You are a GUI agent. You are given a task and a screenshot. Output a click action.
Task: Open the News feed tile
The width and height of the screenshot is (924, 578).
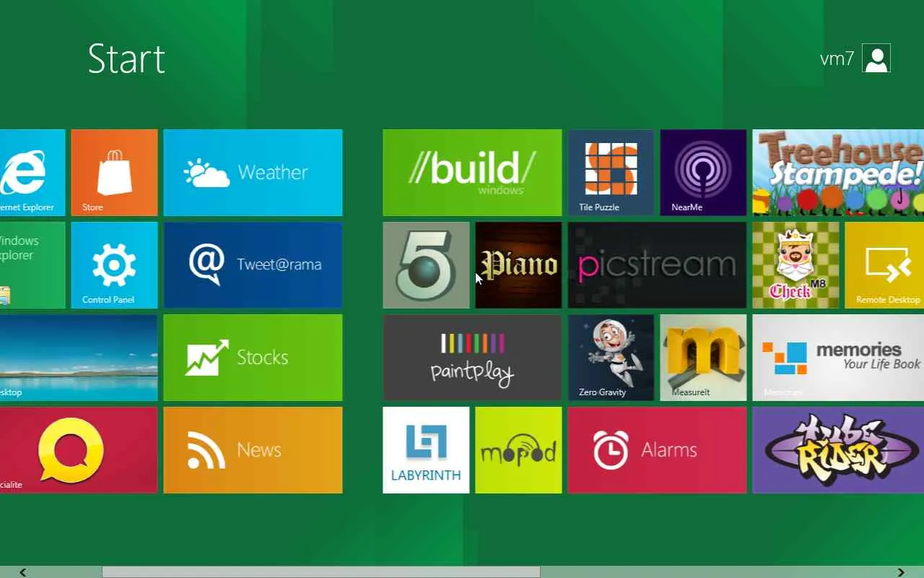253,450
